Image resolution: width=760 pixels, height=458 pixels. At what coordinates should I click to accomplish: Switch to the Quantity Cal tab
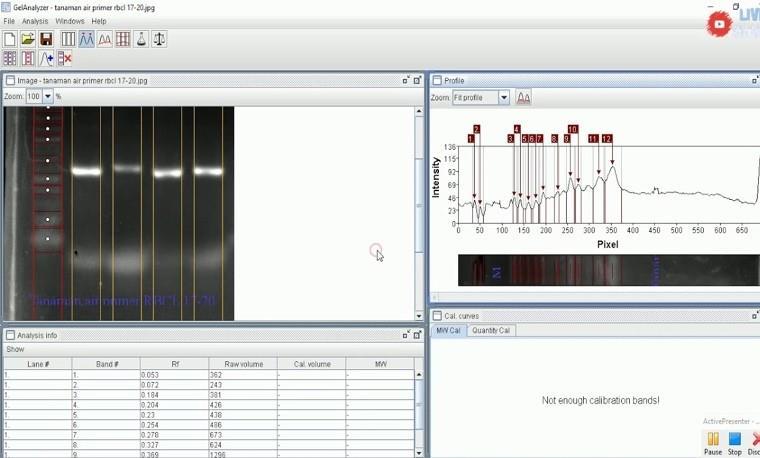coord(491,331)
